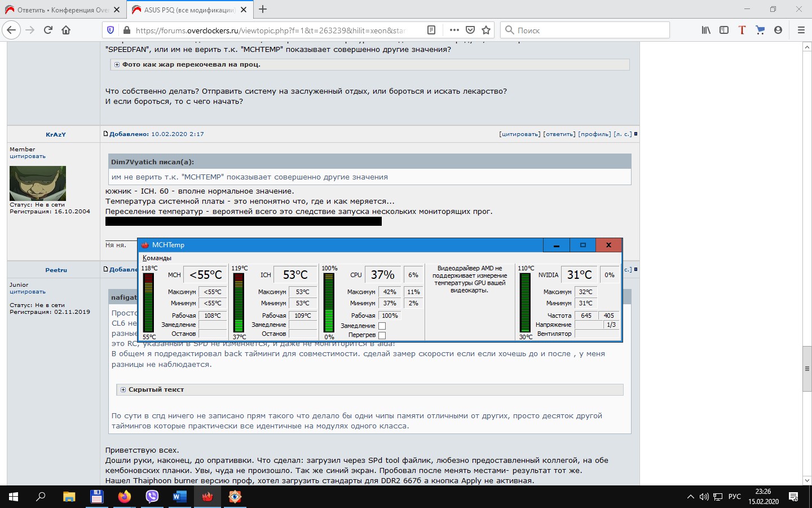This screenshot has height=508, width=812.
Task: Reload the current Firefox page
Action: click(x=48, y=30)
